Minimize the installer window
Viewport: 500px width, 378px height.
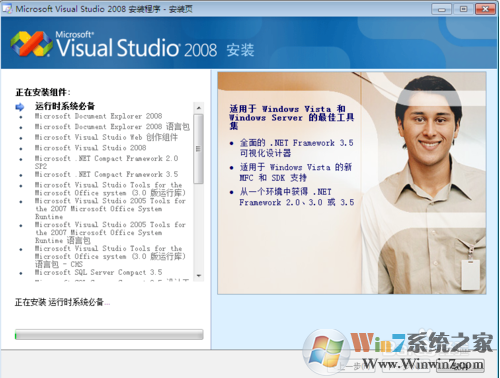pyautogui.click(x=441, y=9)
